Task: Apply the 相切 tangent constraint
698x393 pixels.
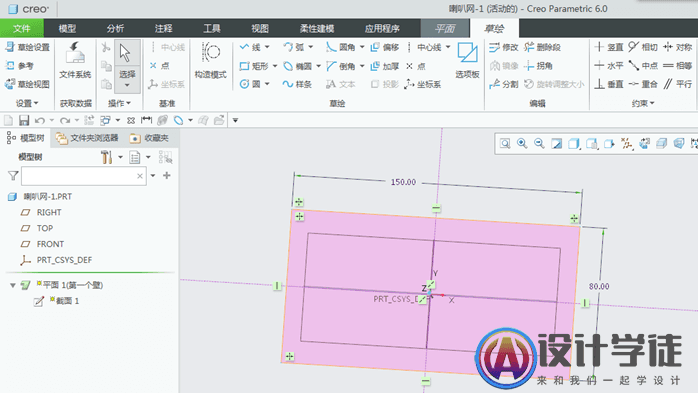Action: pos(643,47)
